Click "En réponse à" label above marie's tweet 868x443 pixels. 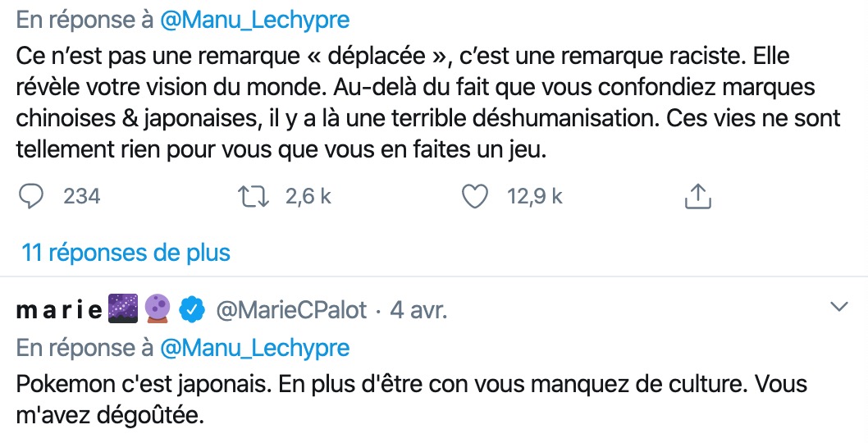click(84, 348)
